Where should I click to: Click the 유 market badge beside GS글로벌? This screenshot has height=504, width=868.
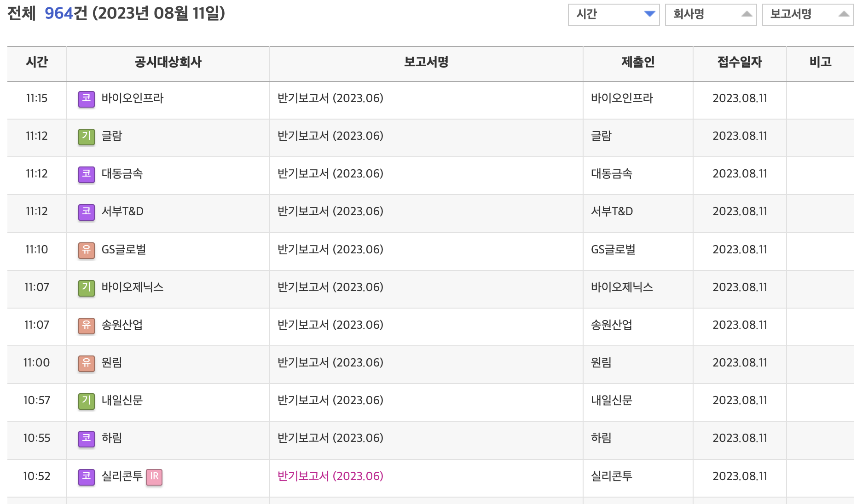click(x=87, y=250)
